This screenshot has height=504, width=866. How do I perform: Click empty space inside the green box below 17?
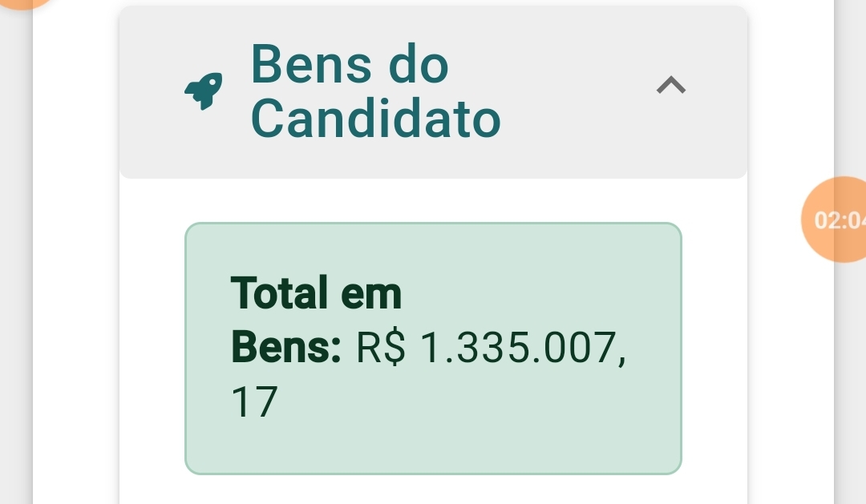433,446
